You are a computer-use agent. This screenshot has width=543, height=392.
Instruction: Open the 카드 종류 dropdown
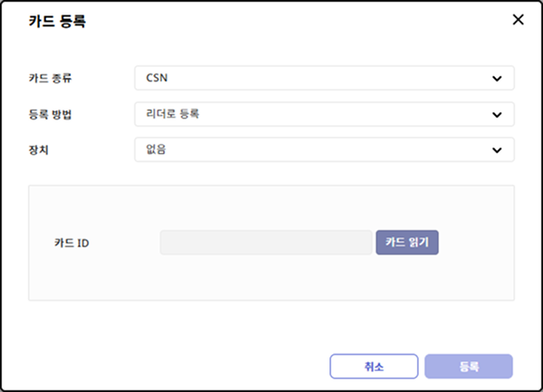324,78
